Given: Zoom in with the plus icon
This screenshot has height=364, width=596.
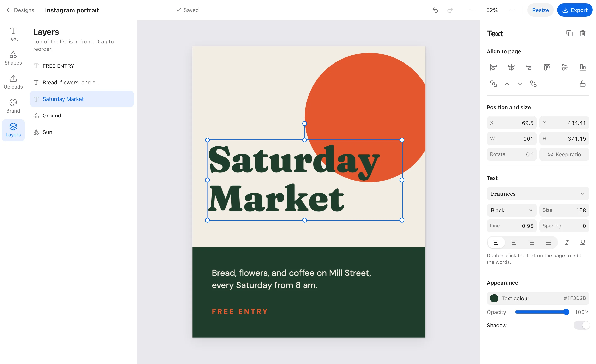Looking at the screenshot, I should tap(512, 10).
